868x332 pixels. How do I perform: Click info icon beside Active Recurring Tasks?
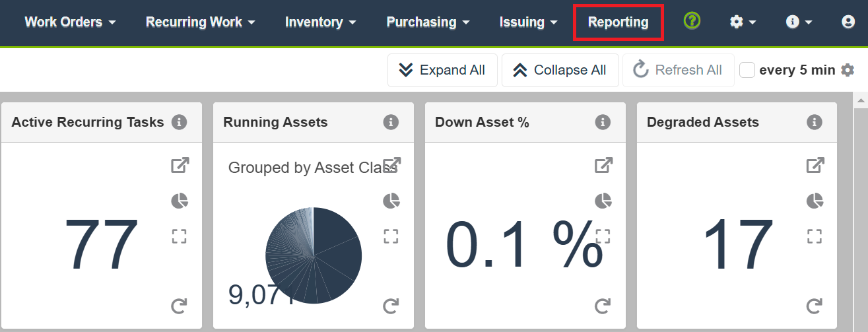179,122
